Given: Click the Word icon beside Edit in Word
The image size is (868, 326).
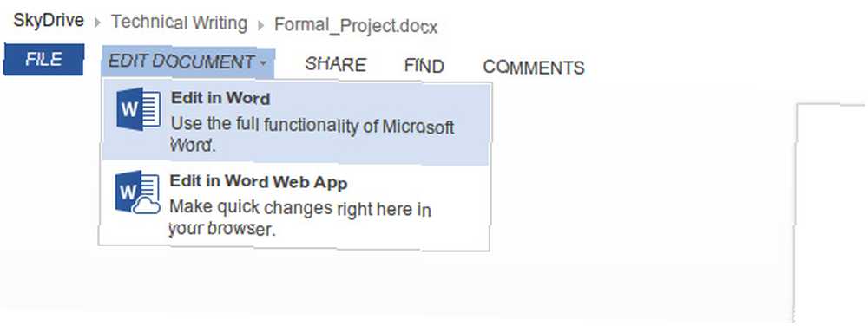Looking at the screenshot, I should coord(138,109).
